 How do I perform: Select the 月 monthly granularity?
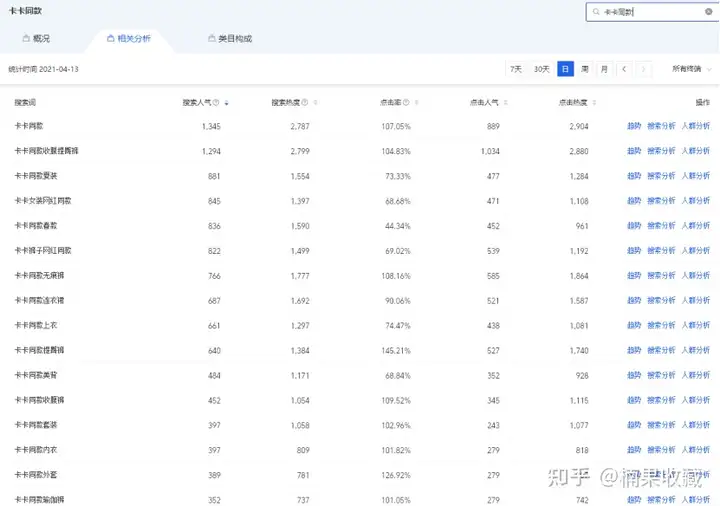[604, 69]
